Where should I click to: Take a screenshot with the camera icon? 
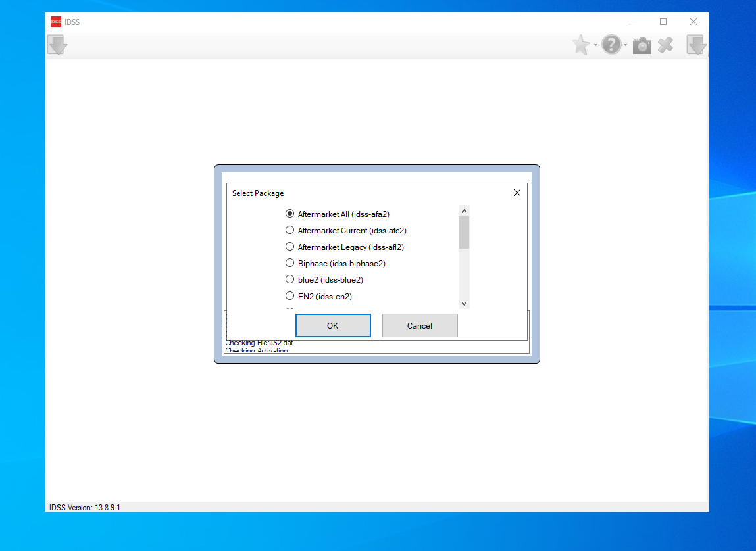coord(642,44)
